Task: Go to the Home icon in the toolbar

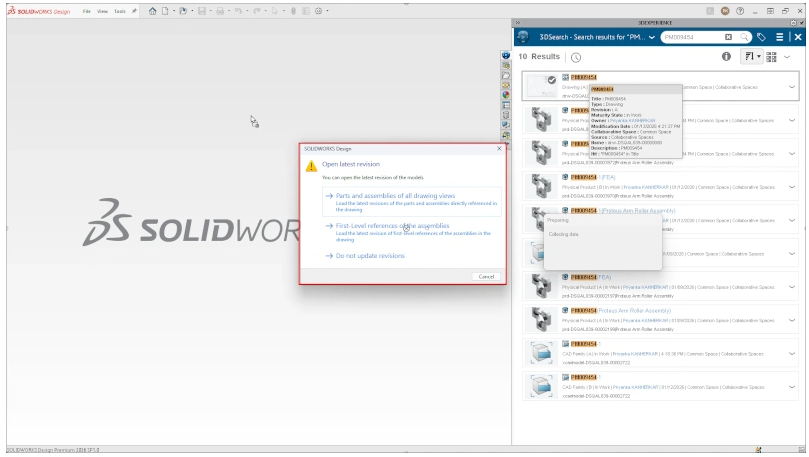Action: [x=152, y=11]
